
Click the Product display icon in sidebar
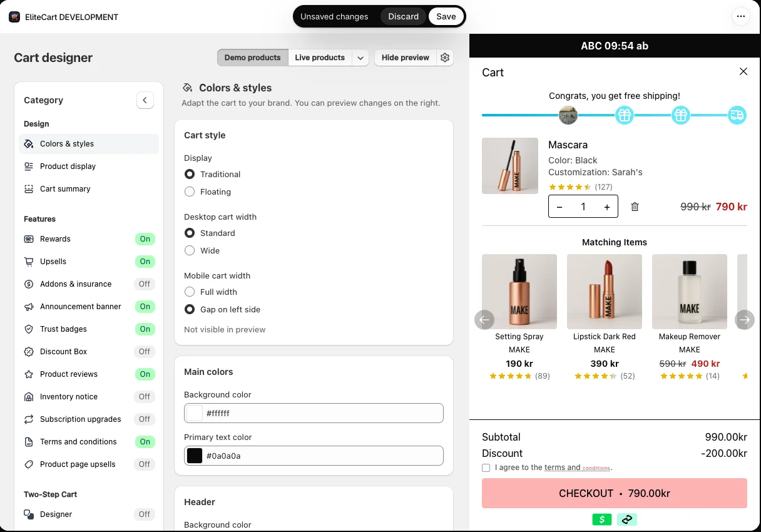click(x=29, y=166)
